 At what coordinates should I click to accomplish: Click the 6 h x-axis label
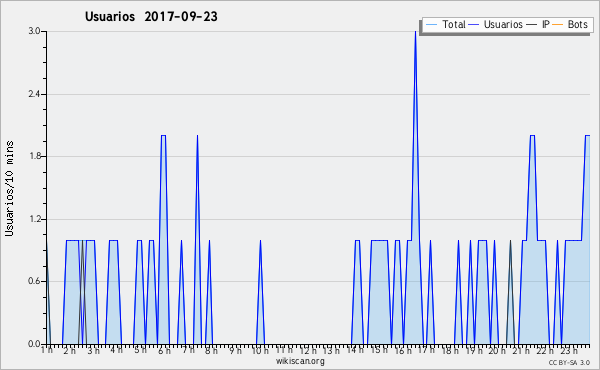165,350
